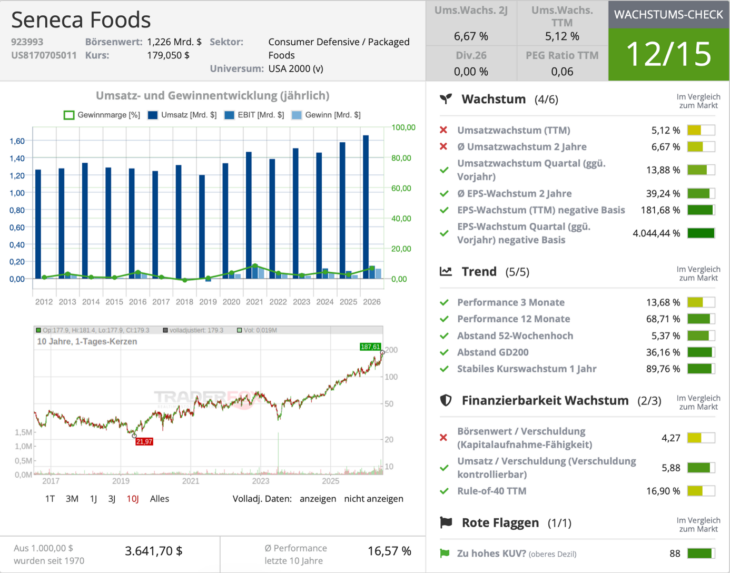Select the 10J chart range

click(x=133, y=499)
